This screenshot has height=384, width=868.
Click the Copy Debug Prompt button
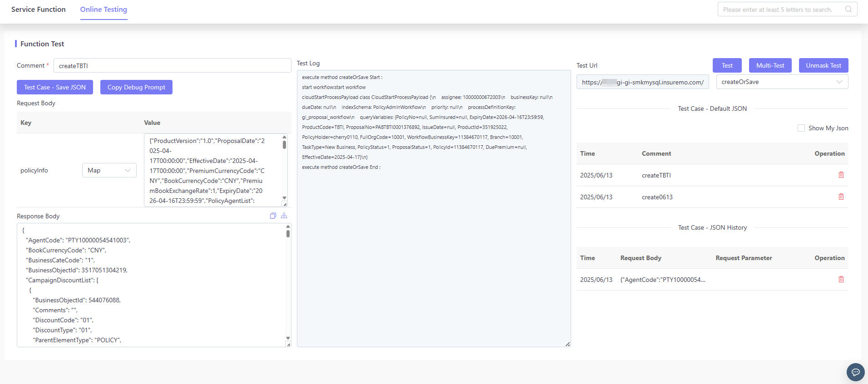[x=136, y=87]
